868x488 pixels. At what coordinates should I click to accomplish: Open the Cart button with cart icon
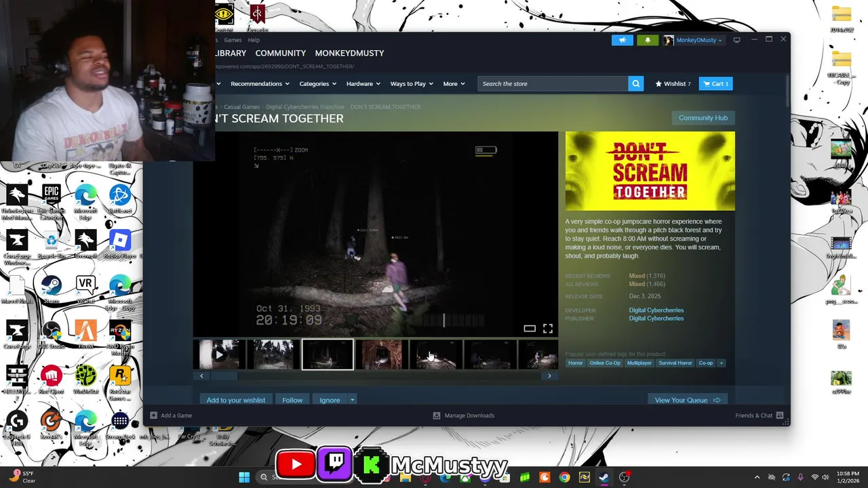click(x=715, y=83)
